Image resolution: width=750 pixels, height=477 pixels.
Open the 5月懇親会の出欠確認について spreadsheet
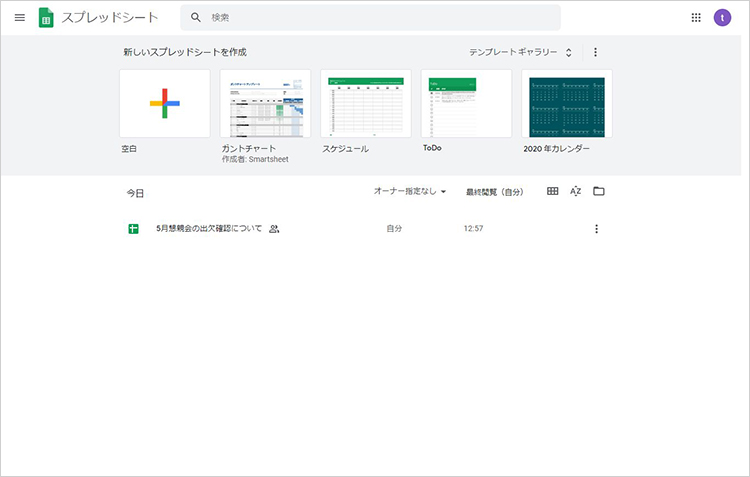[209, 228]
